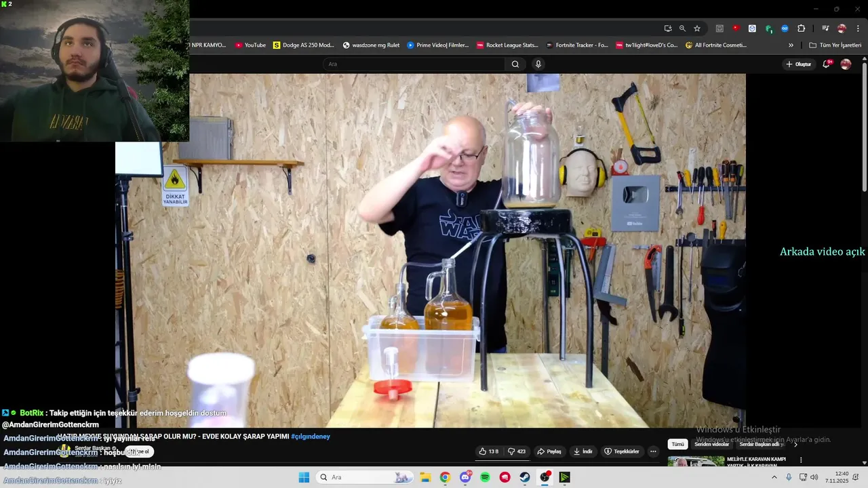868x488 pixels.
Task: Click the Paylaş share button
Action: (549, 451)
